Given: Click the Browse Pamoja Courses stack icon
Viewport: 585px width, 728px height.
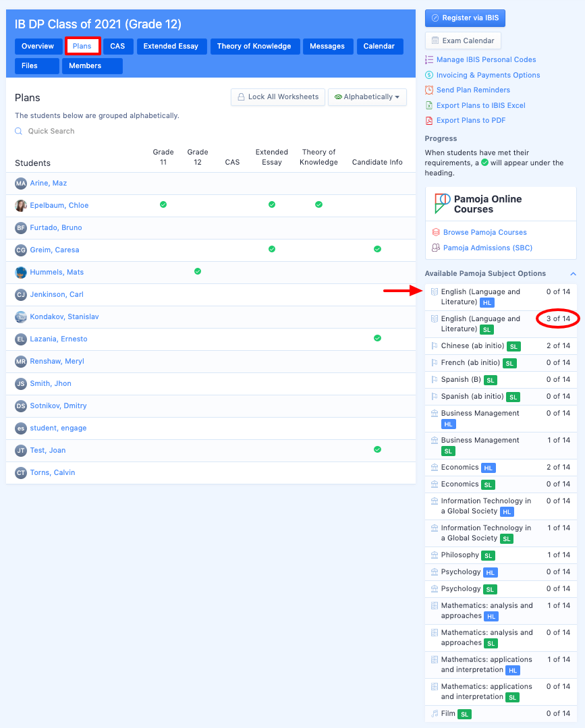Looking at the screenshot, I should [x=435, y=232].
